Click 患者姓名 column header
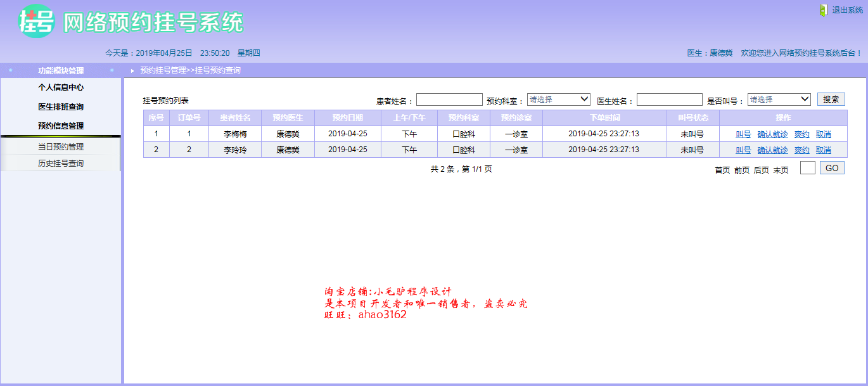 pos(235,118)
